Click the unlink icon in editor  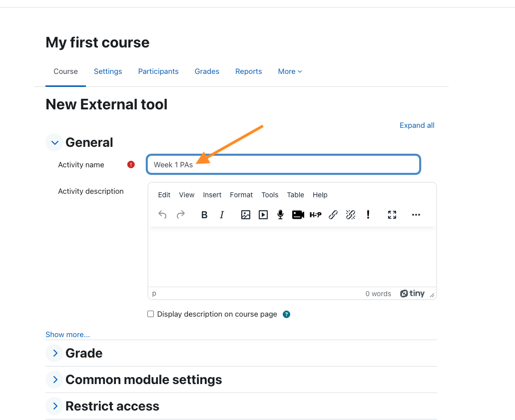(x=351, y=215)
